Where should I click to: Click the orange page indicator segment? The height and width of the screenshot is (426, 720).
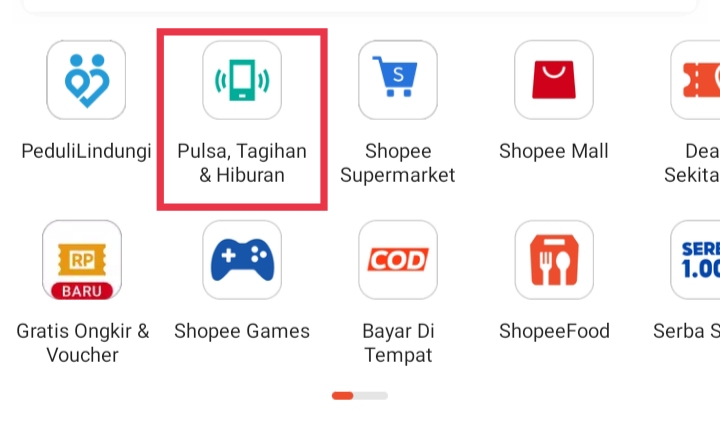tap(343, 396)
